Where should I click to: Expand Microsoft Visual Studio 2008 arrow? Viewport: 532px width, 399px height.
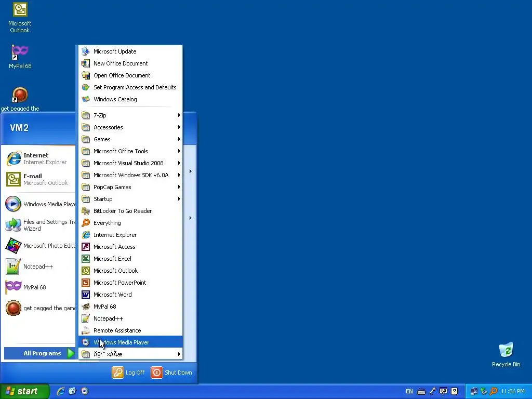pos(179,163)
